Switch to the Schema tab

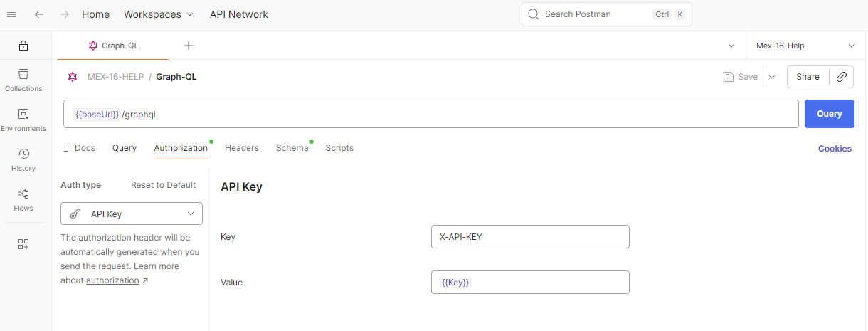(292, 148)
